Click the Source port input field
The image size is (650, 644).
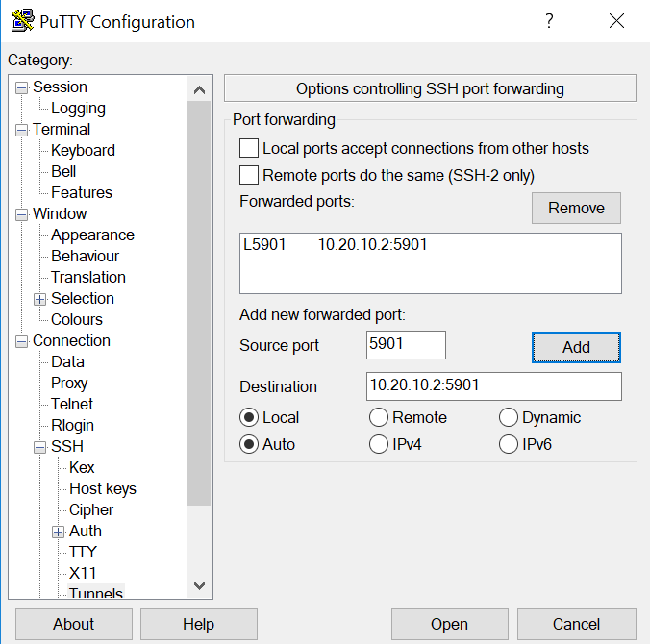coord(406,345)
